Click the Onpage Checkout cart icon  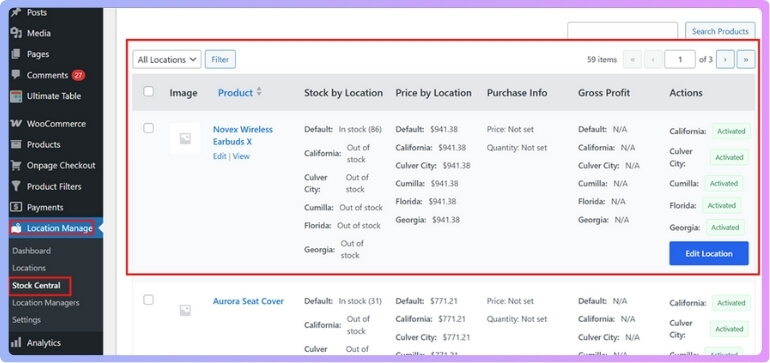tap(16, 166)
